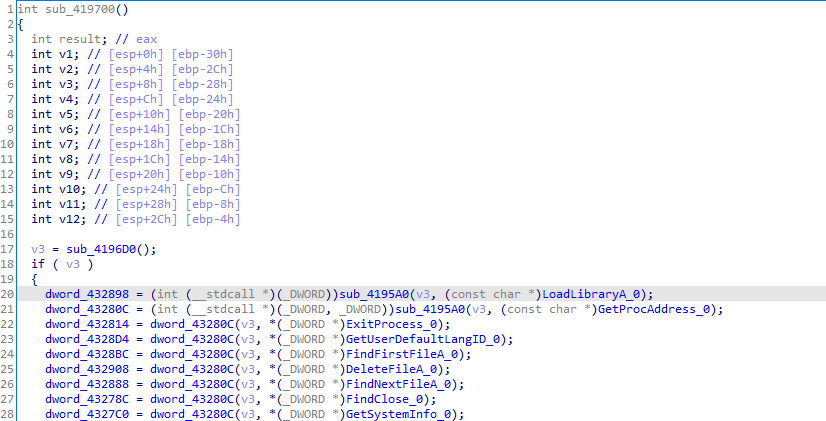Click variable v4 declaration

(x=66, y=99)
